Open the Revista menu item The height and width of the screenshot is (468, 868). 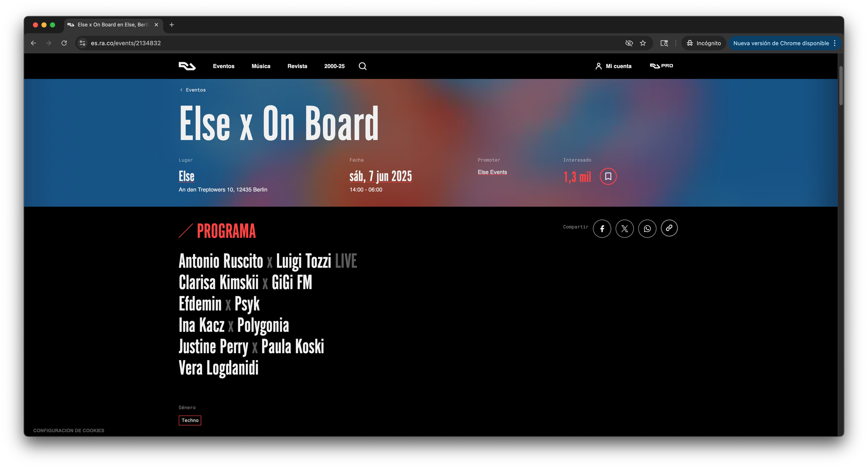[297, 66]
